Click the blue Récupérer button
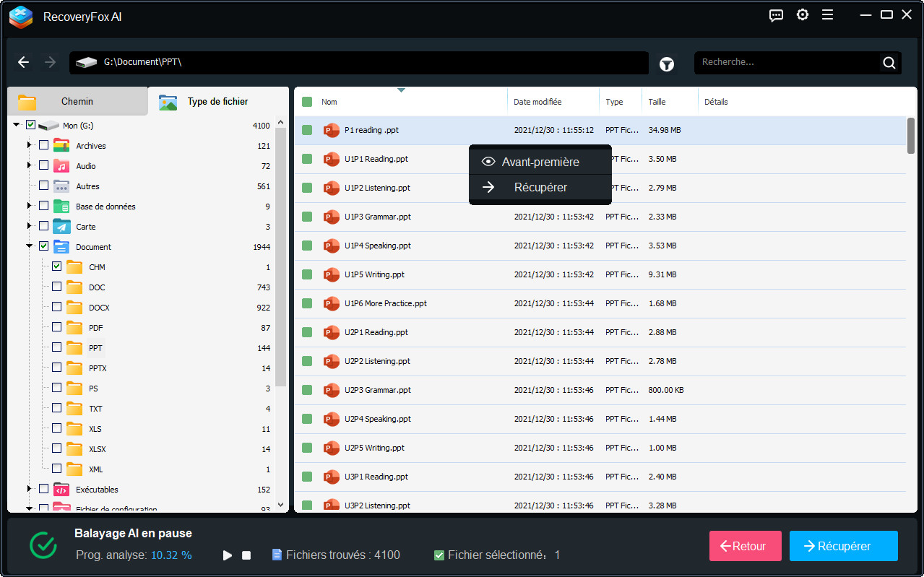The image size is (924, 577). [x=844, y=546]
